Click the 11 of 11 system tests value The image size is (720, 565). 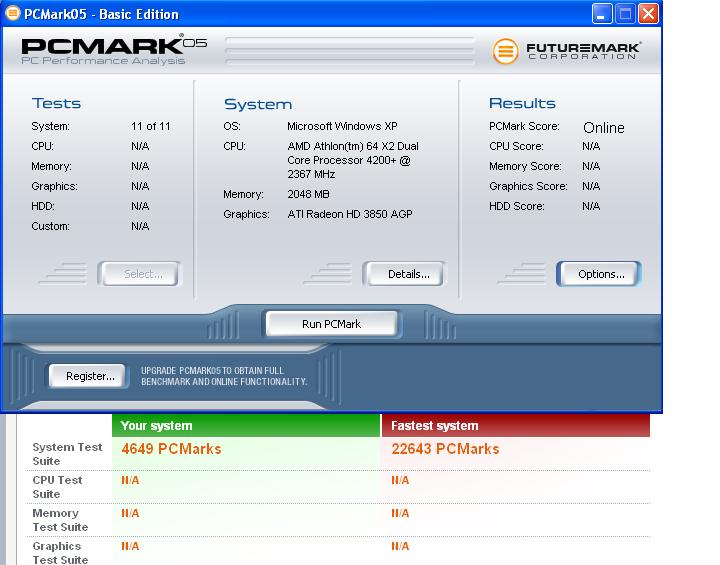click(151, 126)
